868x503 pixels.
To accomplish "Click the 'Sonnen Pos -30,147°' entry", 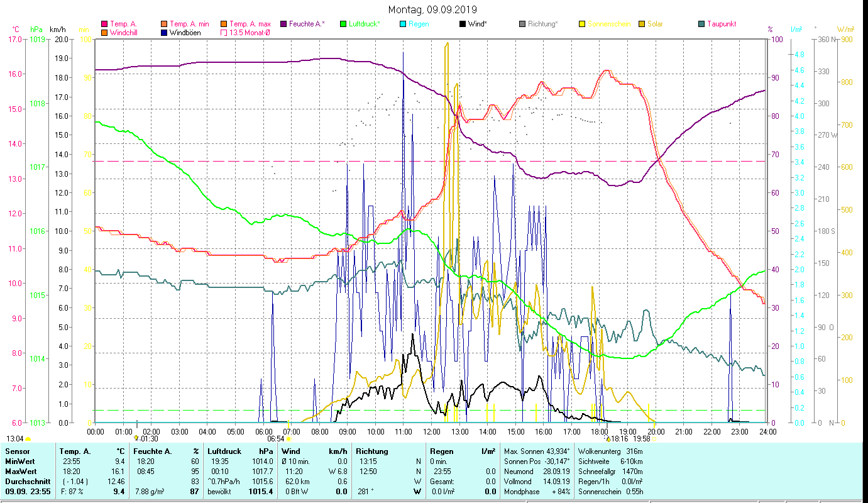I will [x=538, y=462].
